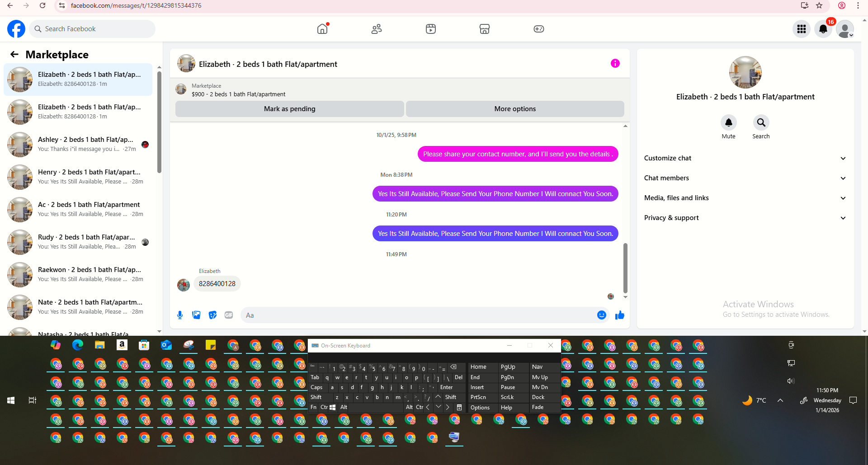Open the Friends icon in top navigation
Screen dimensions: 868x465
[x=377, y=29]
